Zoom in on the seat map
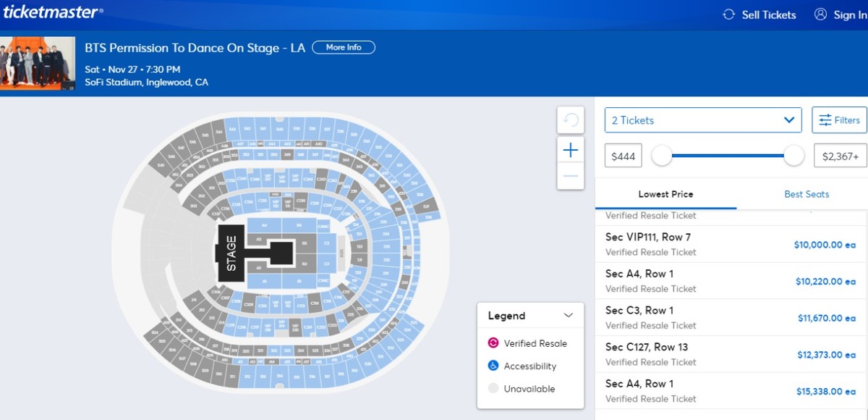 [x=570, y=150]
